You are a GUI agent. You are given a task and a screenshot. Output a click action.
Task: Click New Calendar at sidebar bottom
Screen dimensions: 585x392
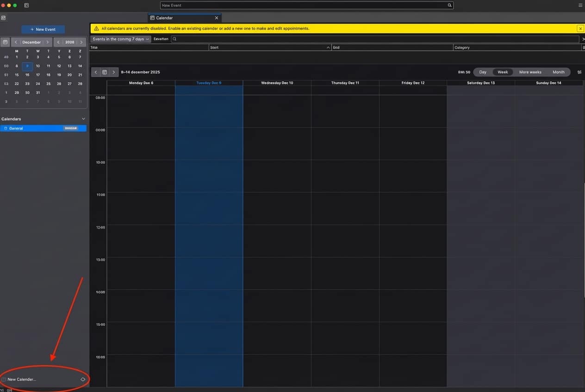pos(22,380)
